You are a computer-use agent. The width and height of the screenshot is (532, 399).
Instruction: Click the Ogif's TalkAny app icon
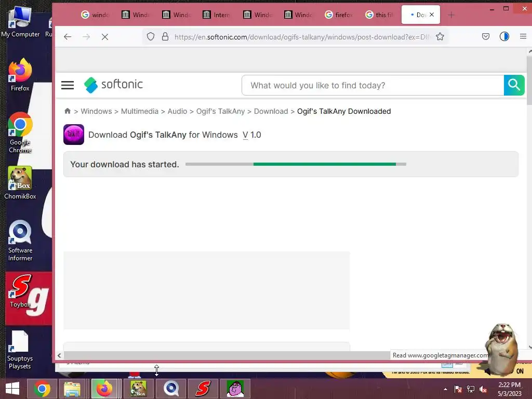74,135
